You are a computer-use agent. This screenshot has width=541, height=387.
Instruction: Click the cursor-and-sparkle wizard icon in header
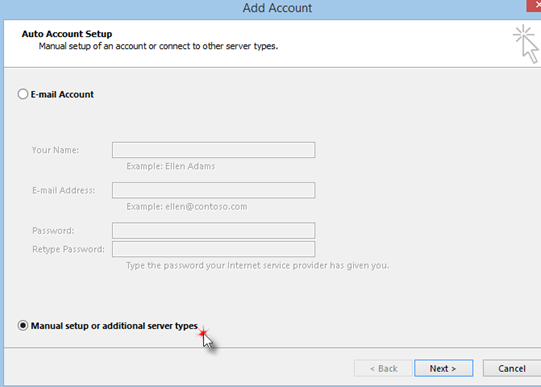tap(525, 44)
